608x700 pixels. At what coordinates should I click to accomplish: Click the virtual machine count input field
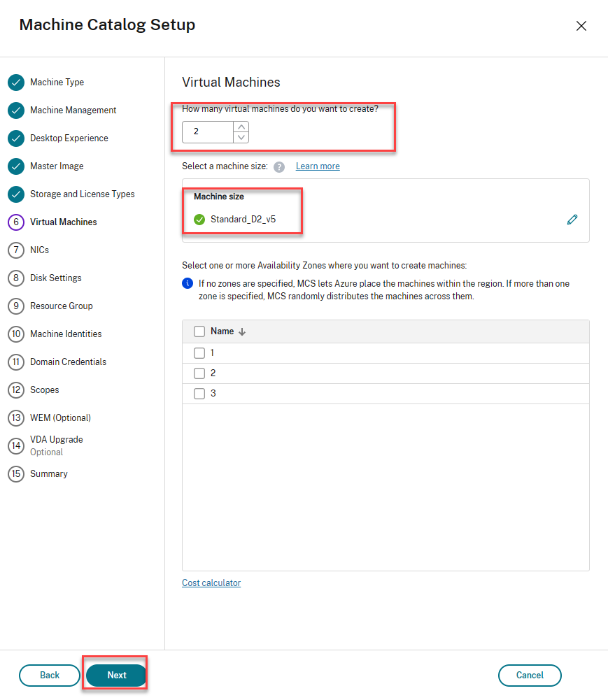point(207,132)
